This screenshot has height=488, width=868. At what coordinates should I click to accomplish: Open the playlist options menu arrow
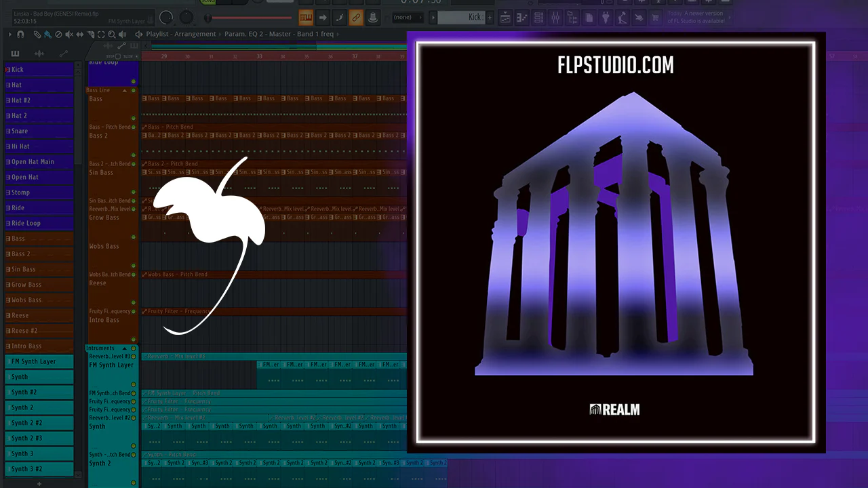pos(10,34)
